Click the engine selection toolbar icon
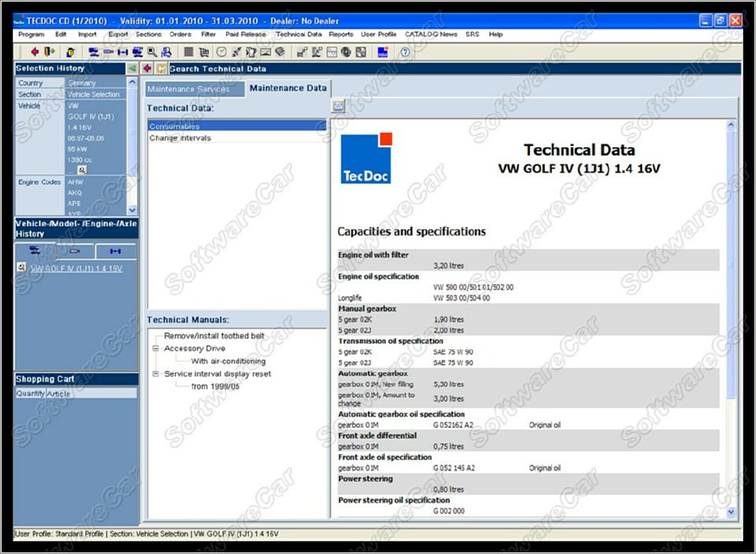The height and width of the screenshot is (554, 756). (108, 52)
